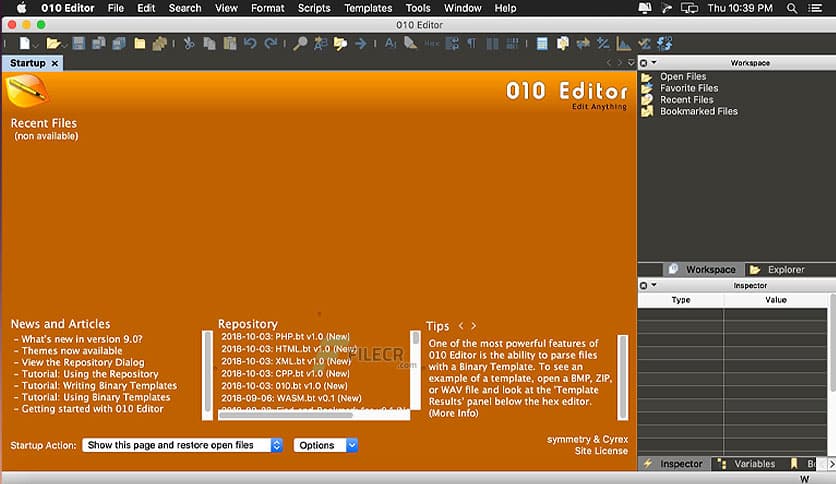Image resolution: width=836 pixels, height=484 pixels.
Task: Click the Undo arrow icon
Action: click(x=250, y=44)
